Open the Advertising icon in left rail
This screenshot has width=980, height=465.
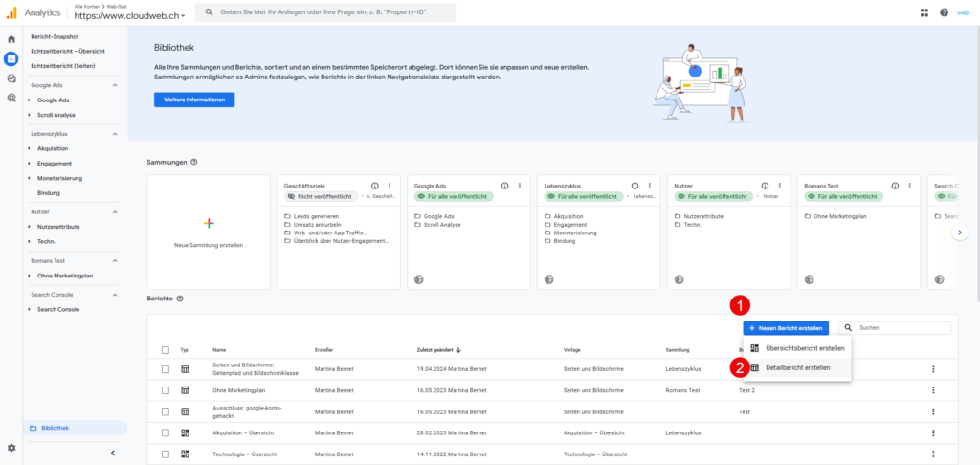pyautogui.click(x=11, y=98)
